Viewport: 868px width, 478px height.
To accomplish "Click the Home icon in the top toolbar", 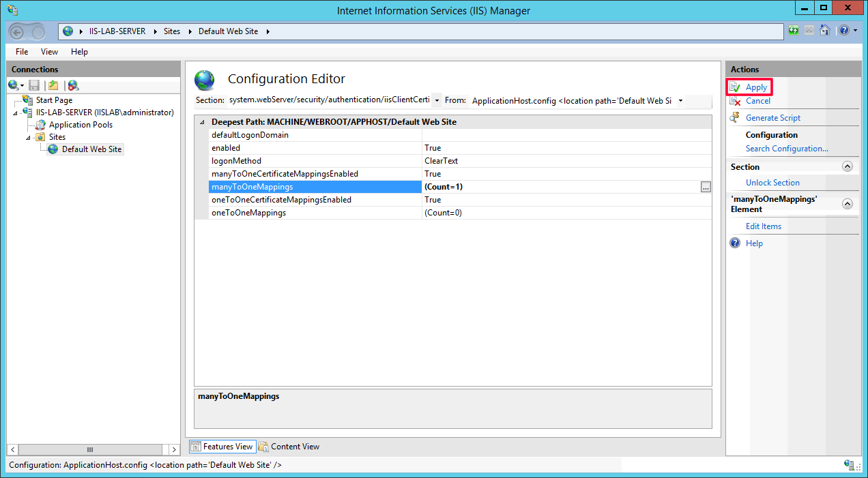I will click(x=824, y=31).
